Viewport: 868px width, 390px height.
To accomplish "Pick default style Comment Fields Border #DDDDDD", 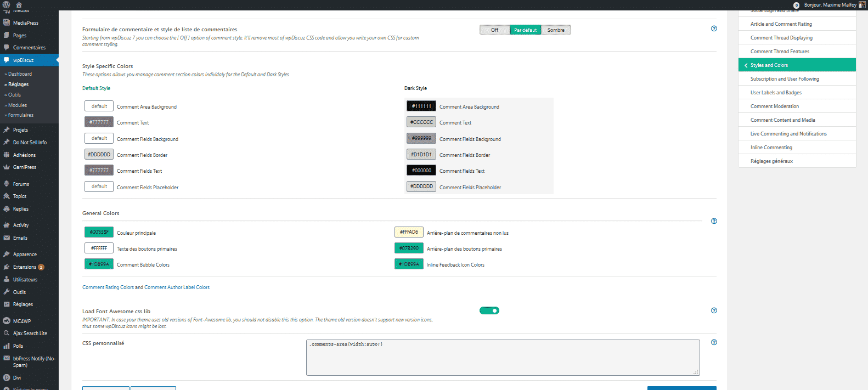I will 99,154.
